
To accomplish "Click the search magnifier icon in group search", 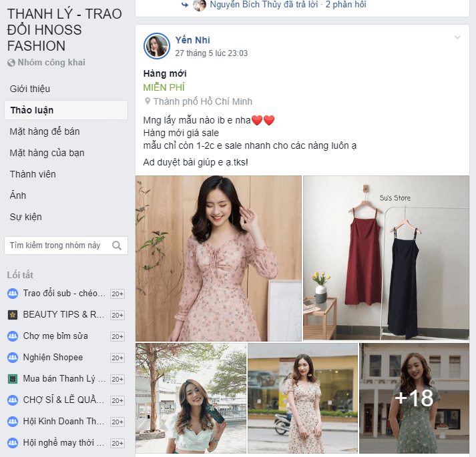I will coord(117,246).
